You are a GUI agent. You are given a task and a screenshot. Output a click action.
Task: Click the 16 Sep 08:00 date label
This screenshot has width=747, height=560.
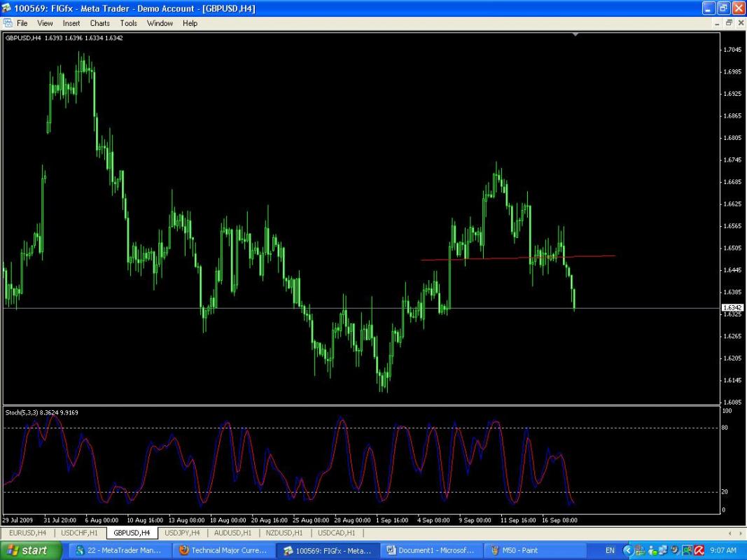559,520
